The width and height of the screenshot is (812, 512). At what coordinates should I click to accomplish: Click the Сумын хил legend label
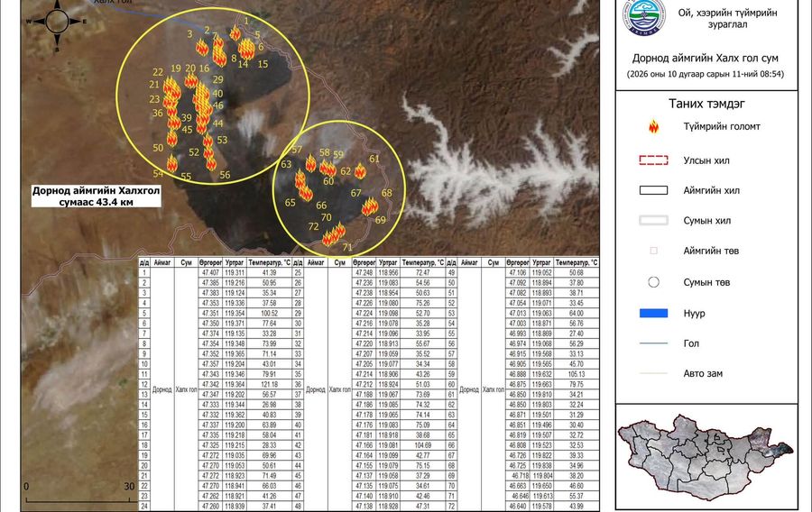pos(706,221)
